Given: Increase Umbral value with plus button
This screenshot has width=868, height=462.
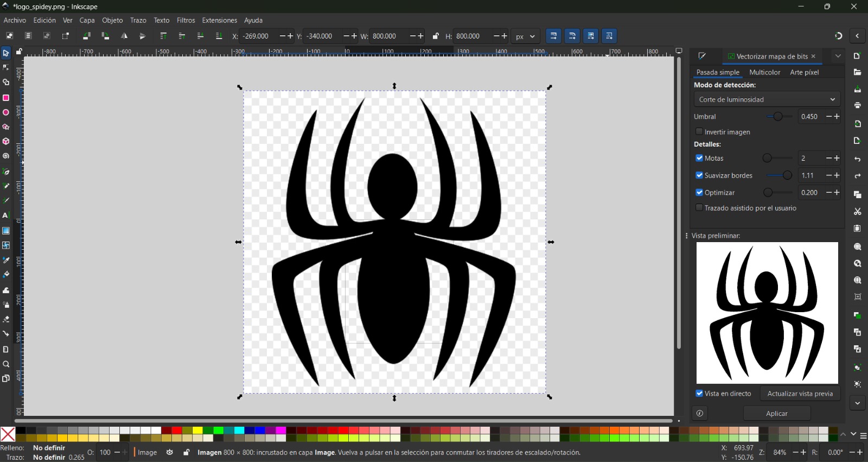Looking at the screenshot, I should pyautogui.click(x=837, y=117).
